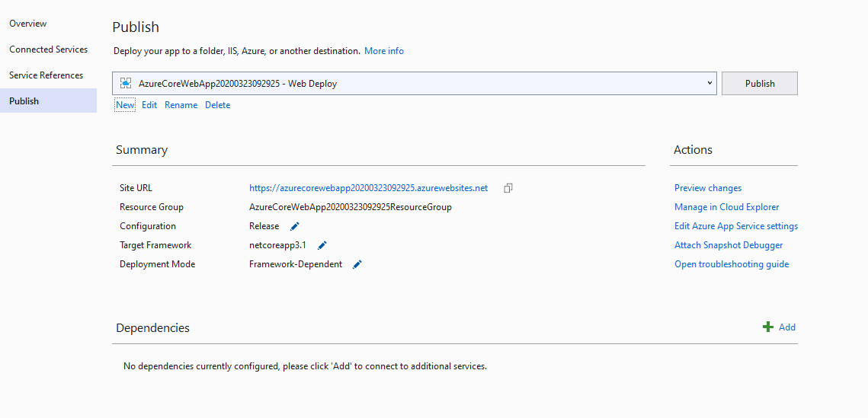Click the green plus icon in Dependencies
This screenshot has width=868, height=418.
pos(768,327)
